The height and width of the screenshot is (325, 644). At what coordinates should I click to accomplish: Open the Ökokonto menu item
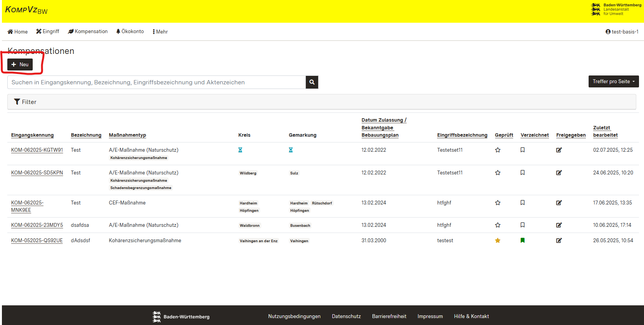pyautogui.click(x=130, y=32)
